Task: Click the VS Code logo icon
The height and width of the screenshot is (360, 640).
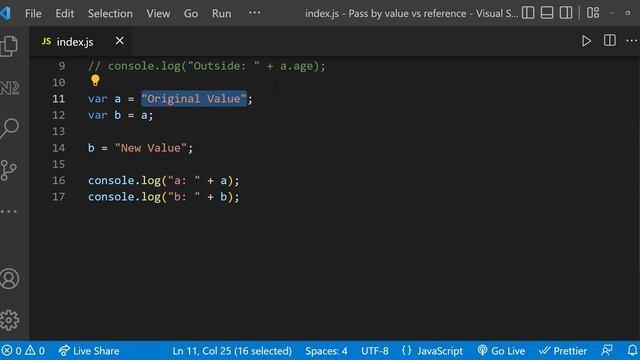Action: pyautogui.click(x=5, y=13)
